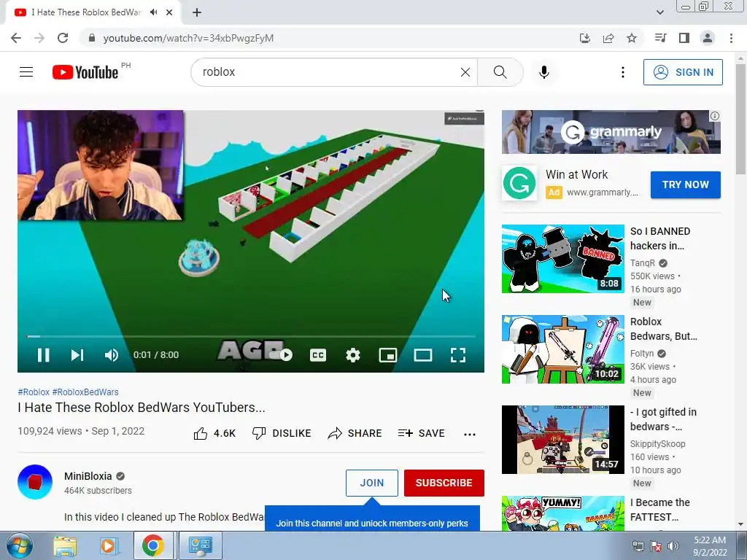
Task: Open the Grammarly ad banner image
Action: 611,132
